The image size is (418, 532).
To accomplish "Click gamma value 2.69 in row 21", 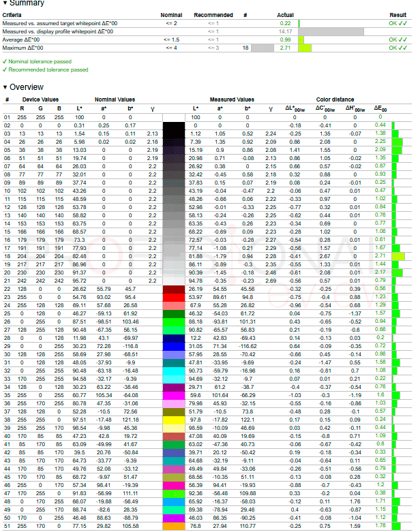I will tap(271, 281).
